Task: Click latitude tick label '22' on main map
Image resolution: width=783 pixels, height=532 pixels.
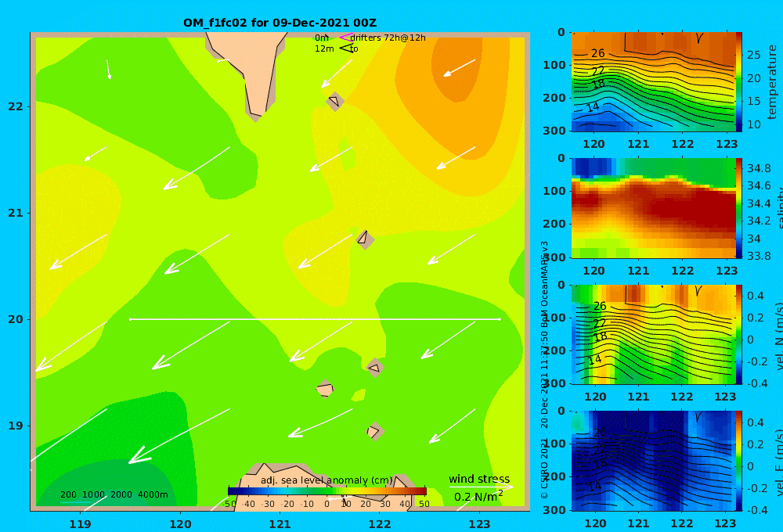Action: (16, 106)
